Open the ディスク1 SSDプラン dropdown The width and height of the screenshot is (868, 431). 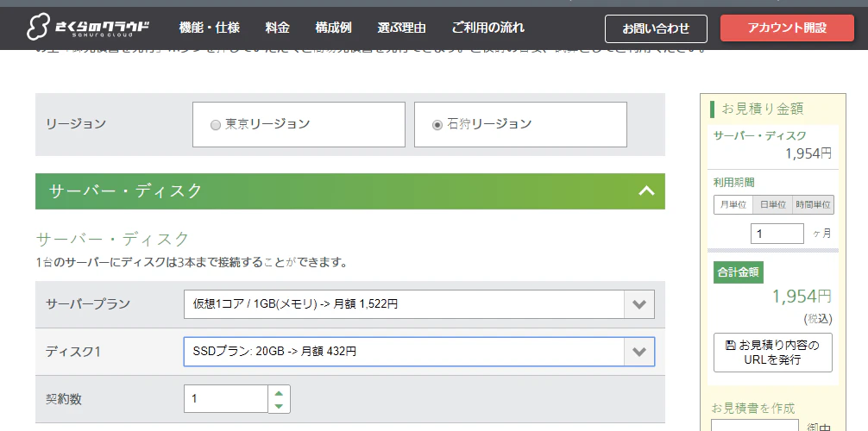click(419, 352)
